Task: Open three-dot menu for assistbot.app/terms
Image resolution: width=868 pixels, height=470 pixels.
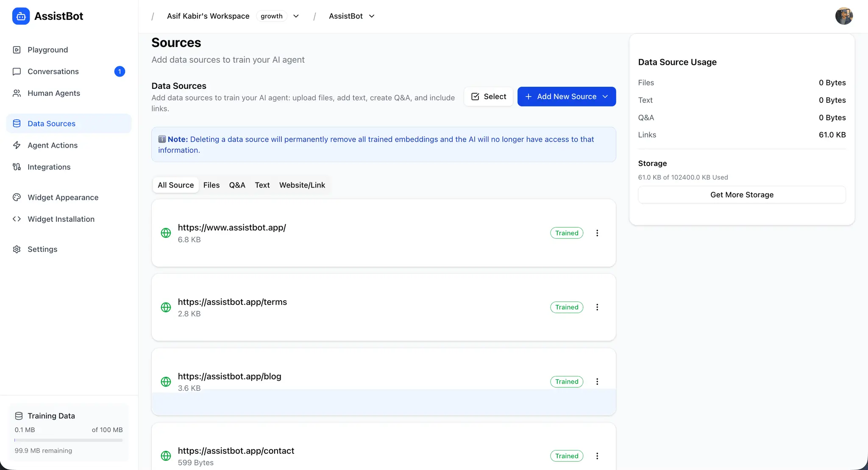Action: [x=597, y=307]
